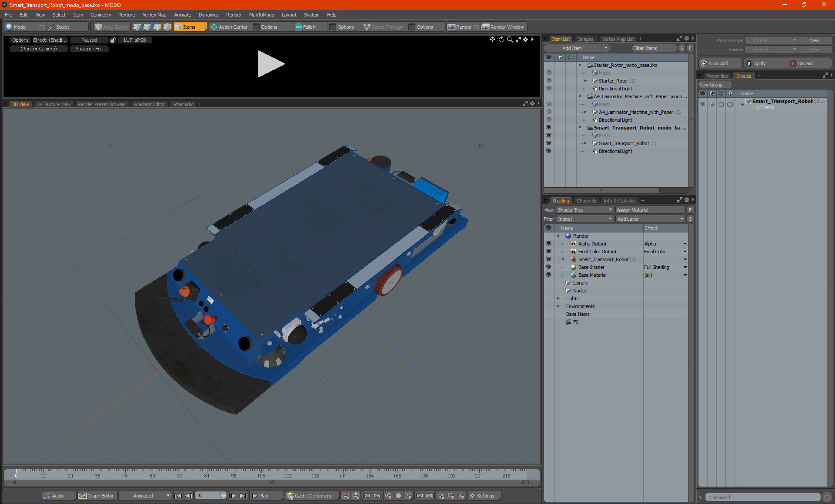The height and width of the screenshot is (504, 835).
Task: Open the Graph Editor
Action: click(97, 496)
